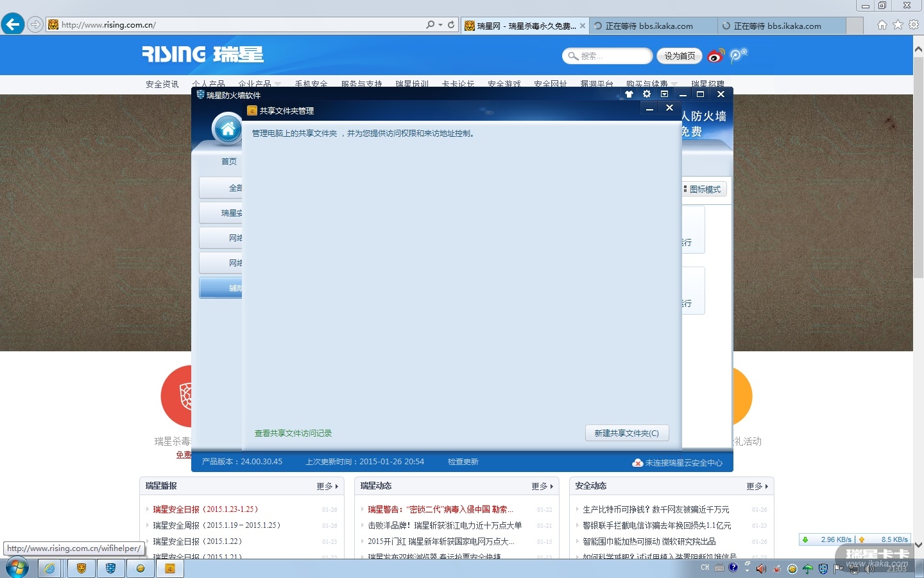Image resolution: width=924 pixels, height=578 pixels.
Task: Open the firewall skin (shirt) icon
Action: 629,94
